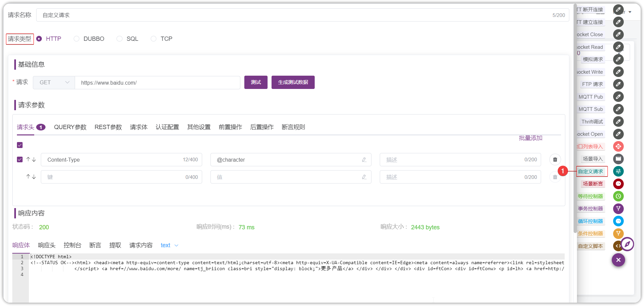The width and height of the screenshot is (644, 306).
Task: Click the Thrift调试 component icon
Action: click(618, 121)
